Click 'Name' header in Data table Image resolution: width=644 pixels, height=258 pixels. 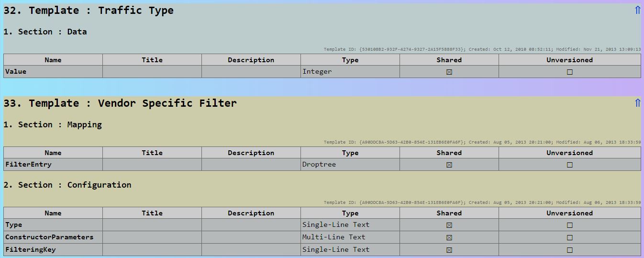point(53,60)
